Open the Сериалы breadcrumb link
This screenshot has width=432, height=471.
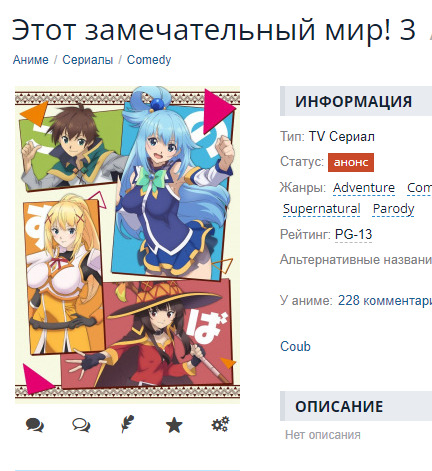tap(88, 60)
